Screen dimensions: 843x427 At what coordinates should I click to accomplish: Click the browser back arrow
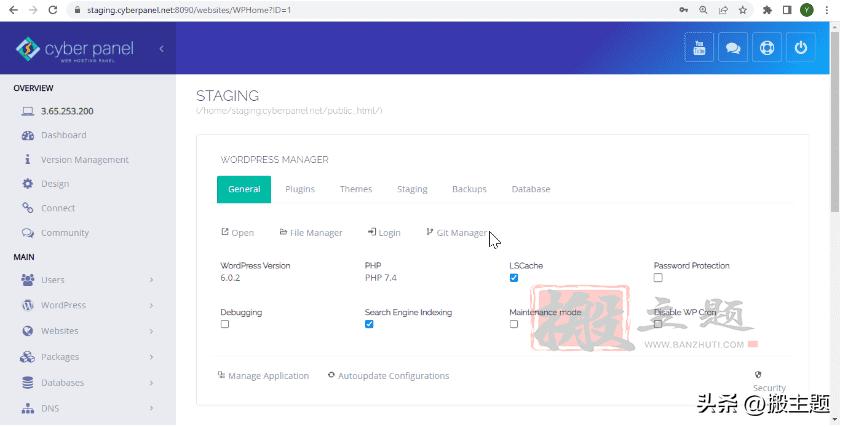(x=13, y=10)
